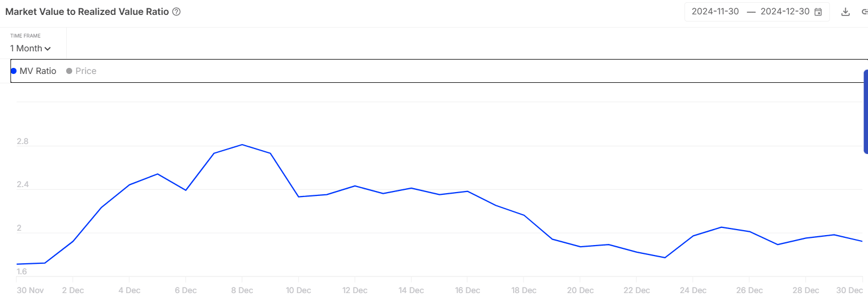Viewport: 868px width, 303px height.
Task: Click the Market Value to Realized Value Ratio title
Action: pos(87,12)
